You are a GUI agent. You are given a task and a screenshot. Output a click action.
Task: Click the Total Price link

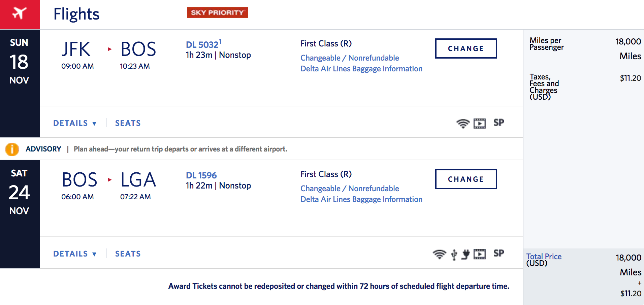pos(544,257)
